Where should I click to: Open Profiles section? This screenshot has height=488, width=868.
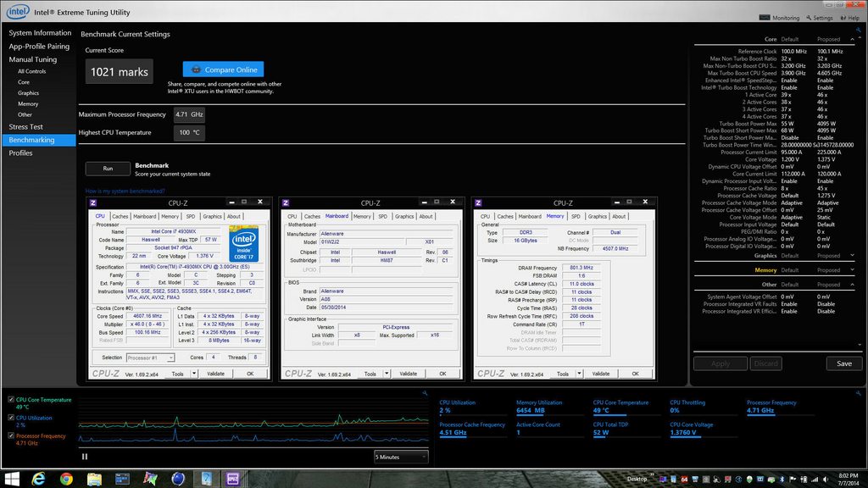coord(20,152)
